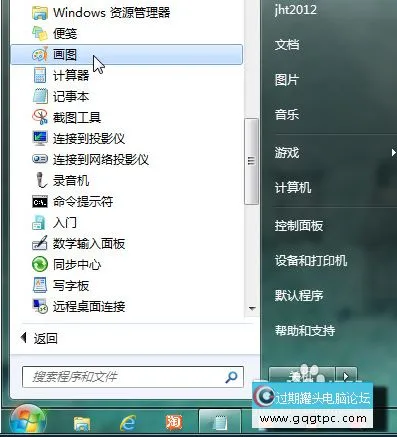Screen dimensions: 397x437
Task: Switch to the notepad taskbar window
Action: coord(220,422)
